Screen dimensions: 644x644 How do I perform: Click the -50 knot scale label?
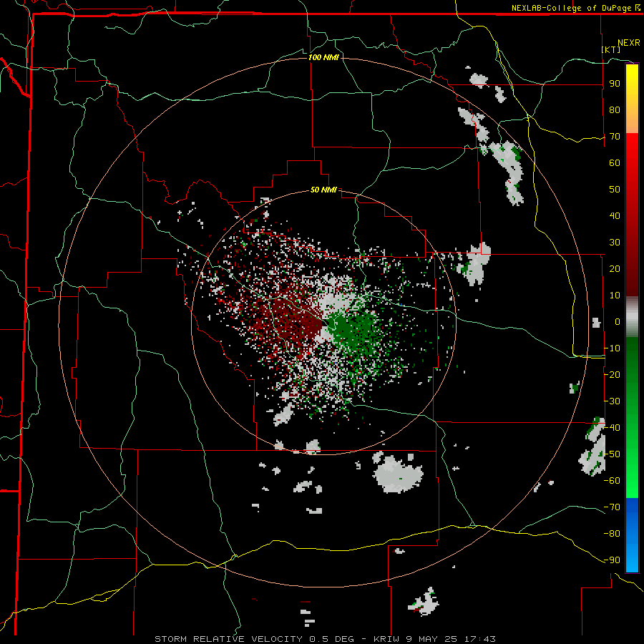612,454
